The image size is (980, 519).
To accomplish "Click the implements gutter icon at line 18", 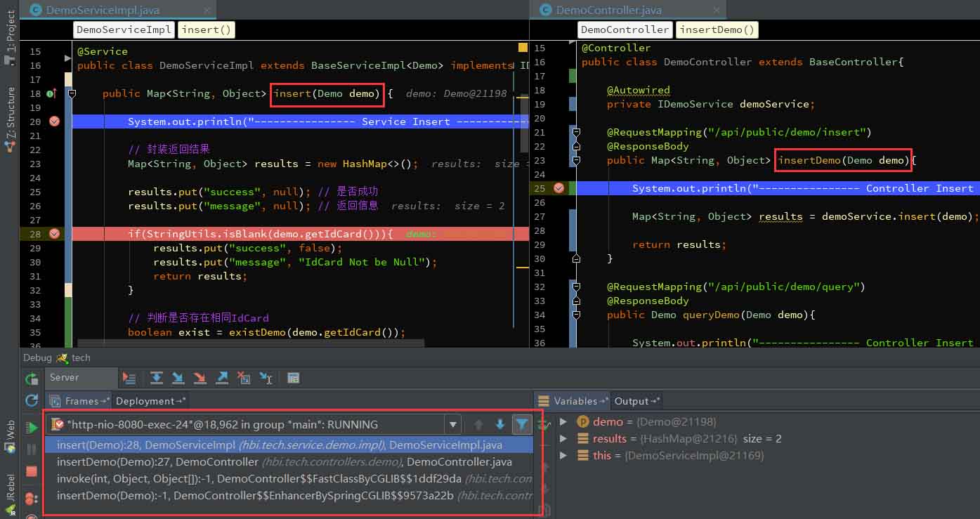I will click(51, 93).
